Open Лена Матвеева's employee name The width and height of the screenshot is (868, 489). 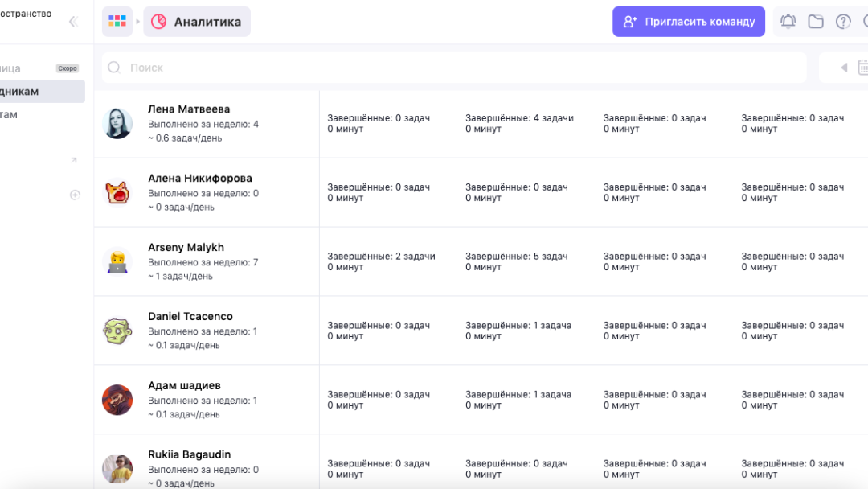tap(189, 109)
